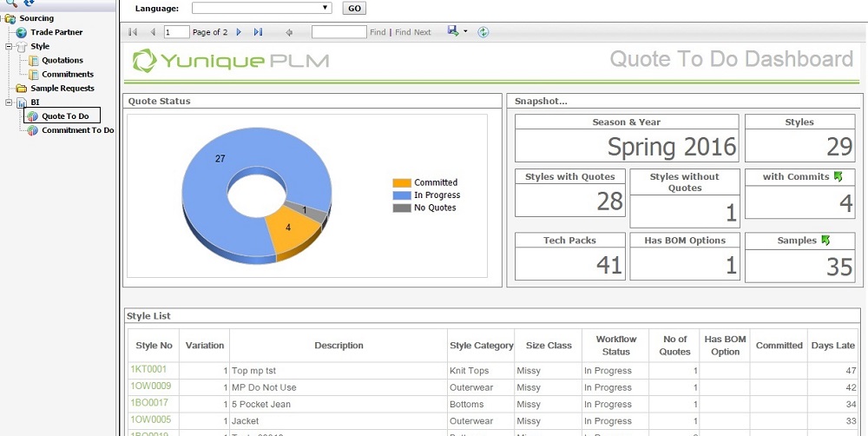Viewport: 868px width, 436px height.
Task: Click the Sample Requests folder icon
Action: click(x=21, y=88)
